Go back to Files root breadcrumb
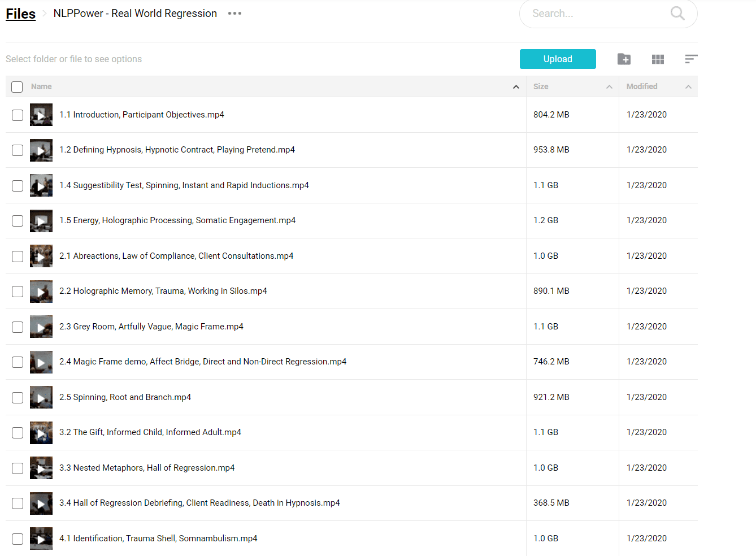 pos(20,14)
